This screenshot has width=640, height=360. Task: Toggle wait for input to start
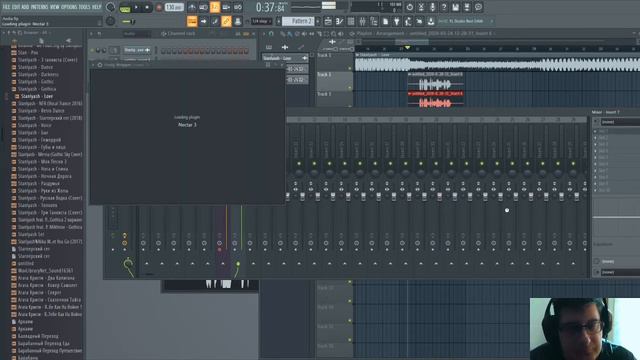point(203,7)
